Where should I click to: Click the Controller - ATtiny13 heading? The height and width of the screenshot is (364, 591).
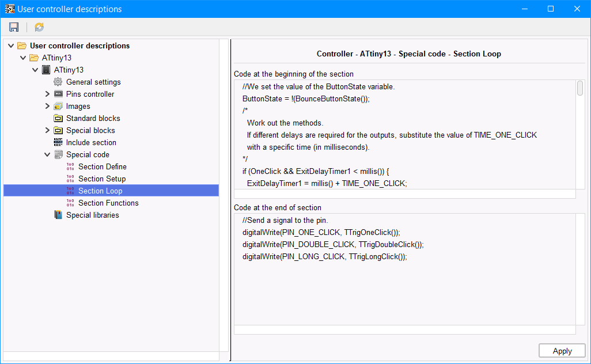409,54
